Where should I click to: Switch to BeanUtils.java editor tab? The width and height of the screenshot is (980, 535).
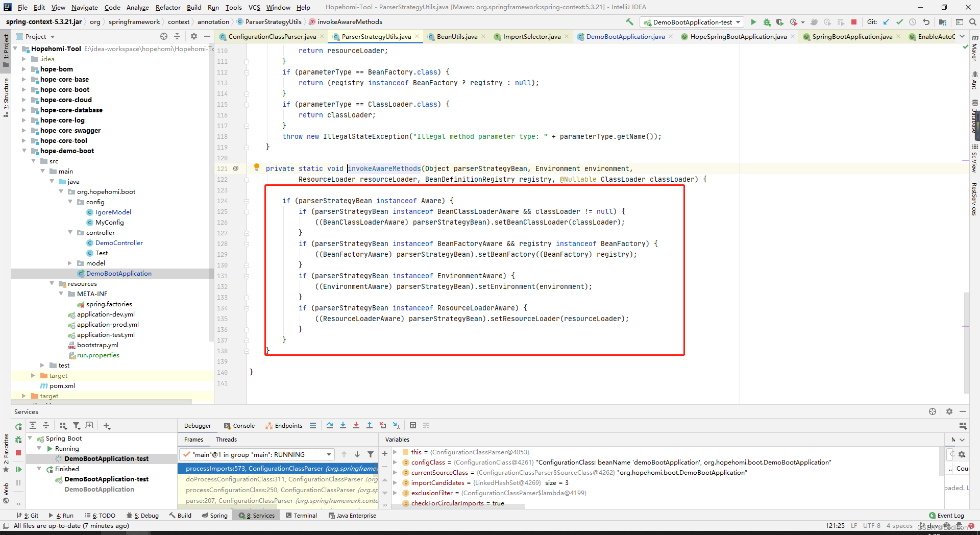click(x=453, y=36)
